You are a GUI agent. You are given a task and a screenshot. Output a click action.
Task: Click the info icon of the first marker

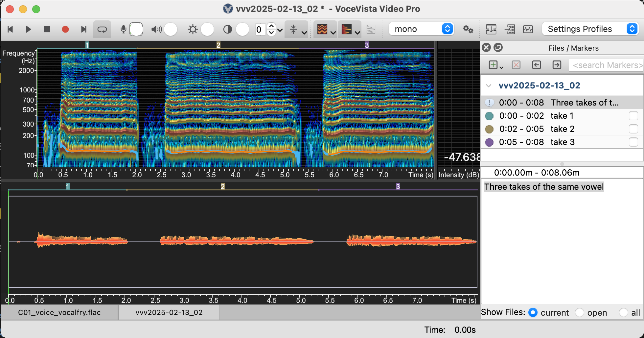(489, 103)
